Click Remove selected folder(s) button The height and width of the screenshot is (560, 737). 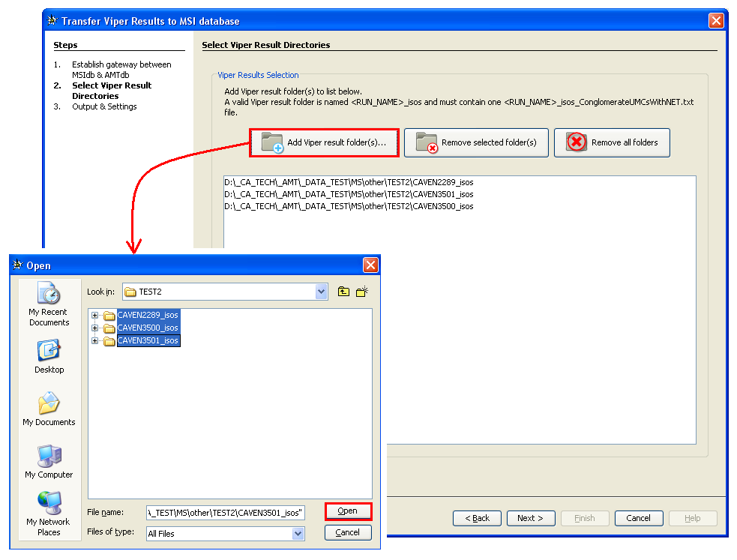pyautogui.click(x=476, y=142)
